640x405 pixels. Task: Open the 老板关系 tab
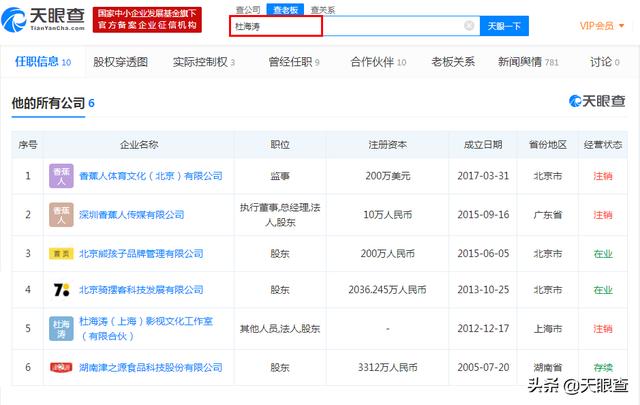453,62
